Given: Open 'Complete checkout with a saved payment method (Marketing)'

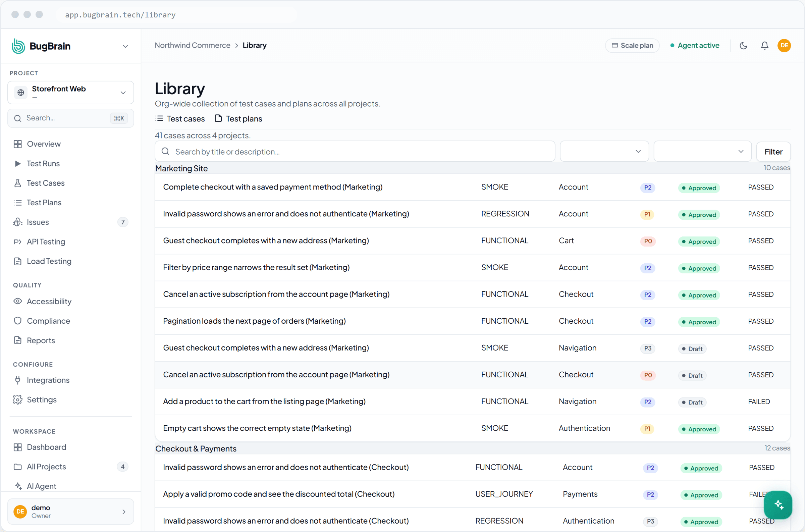Looking at the screenshot, I should [273, 187].
